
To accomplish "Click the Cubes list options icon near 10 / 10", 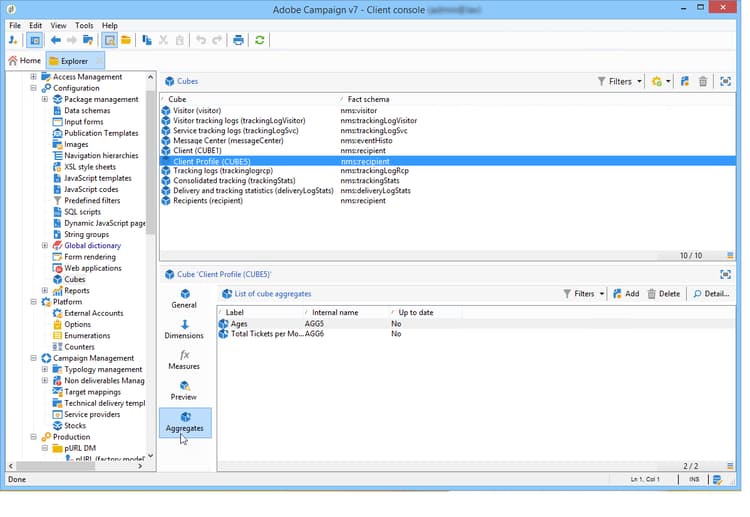I will point(730,255).
